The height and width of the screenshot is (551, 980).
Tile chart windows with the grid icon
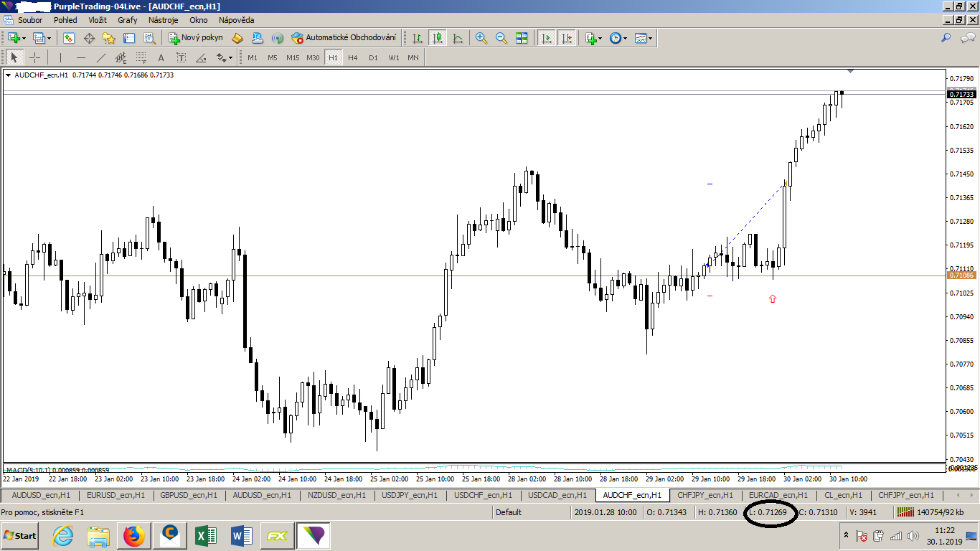(x=522, y=38)
